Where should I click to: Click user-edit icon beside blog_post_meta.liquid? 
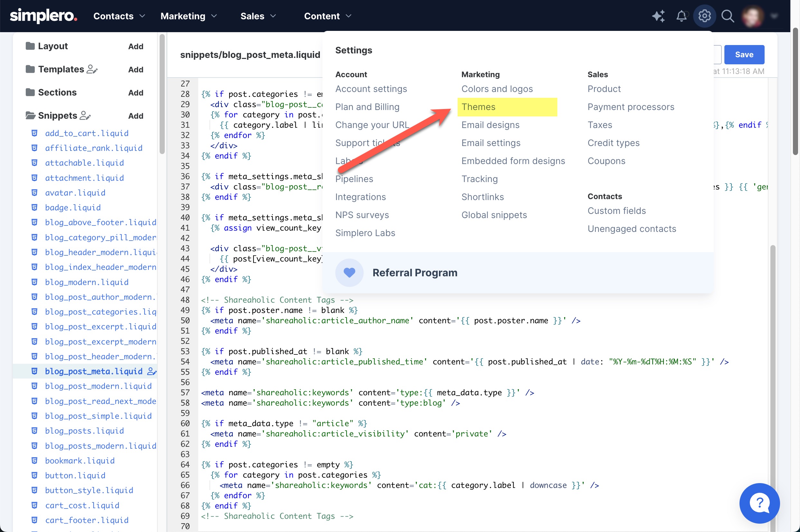coord(152,371)
